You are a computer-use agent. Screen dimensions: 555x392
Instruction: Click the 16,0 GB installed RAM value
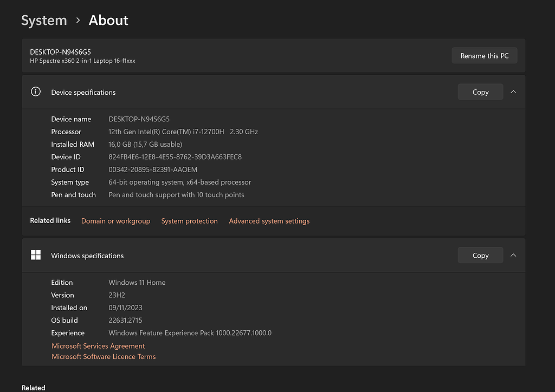(145, 144)
